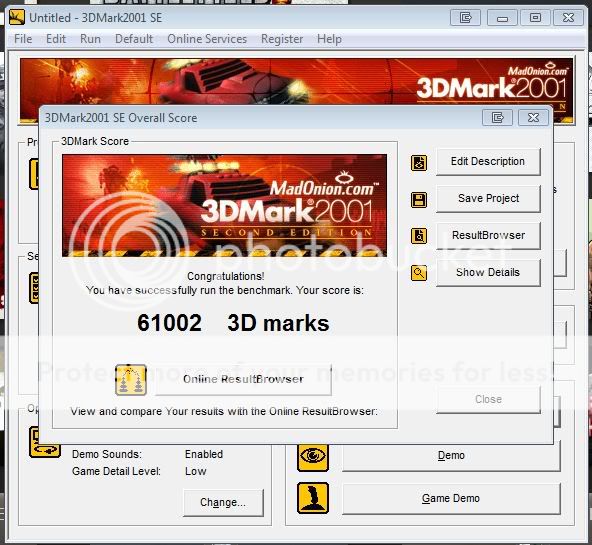592x545 pixels.
Task: Click the Game Demo joystick icon
Action: coord(313,499)
